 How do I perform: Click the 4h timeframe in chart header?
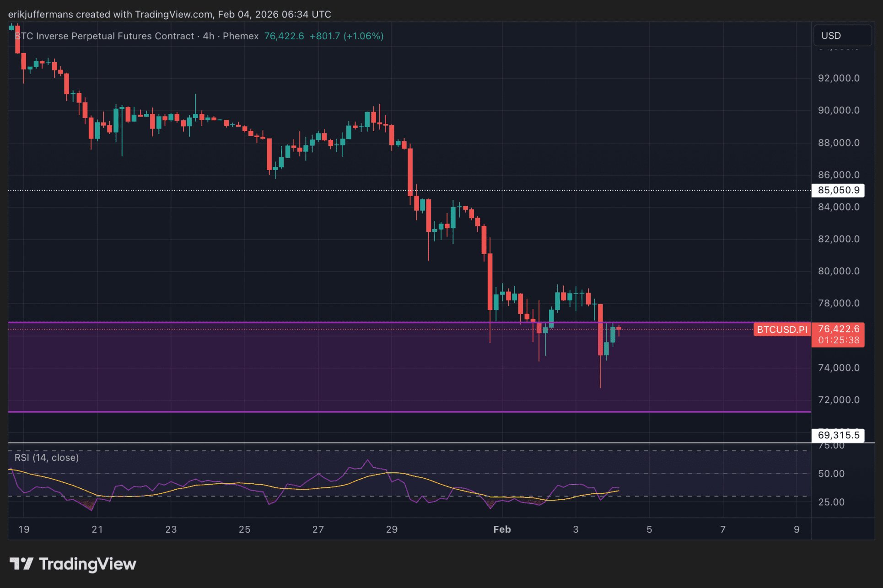click(x=209, y=36)
